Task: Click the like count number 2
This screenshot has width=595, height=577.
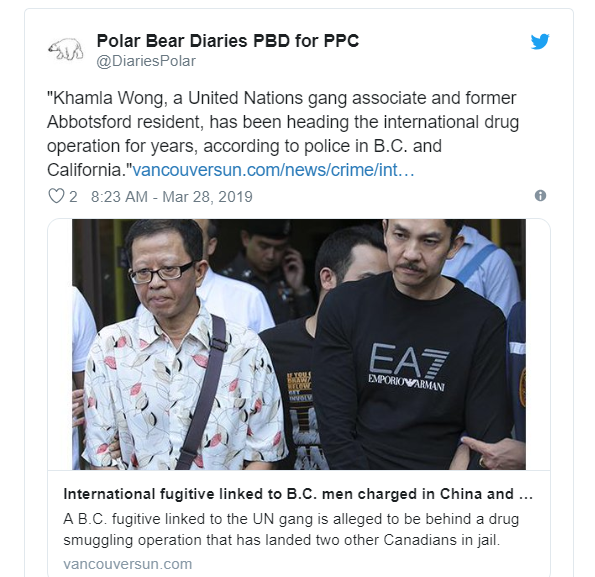Action: (73, 197)
